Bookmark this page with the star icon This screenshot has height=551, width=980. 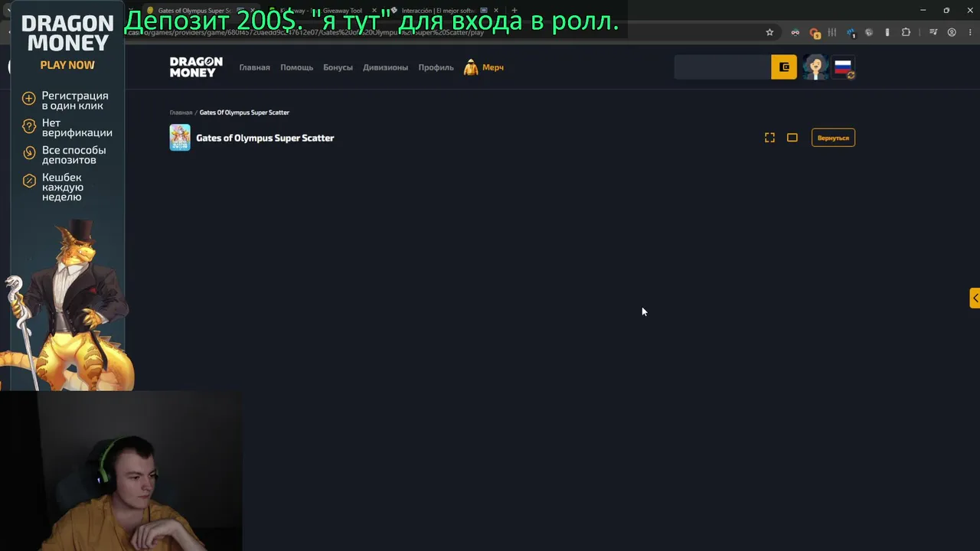pos(769,32)
